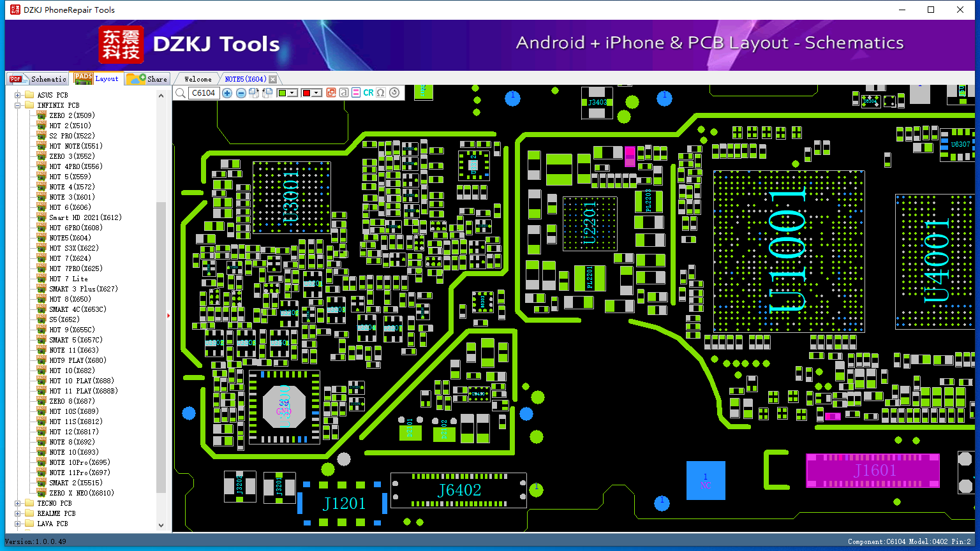
Task: Open the red color dropdown in the toolbar
Action: [x=316, y=93]
